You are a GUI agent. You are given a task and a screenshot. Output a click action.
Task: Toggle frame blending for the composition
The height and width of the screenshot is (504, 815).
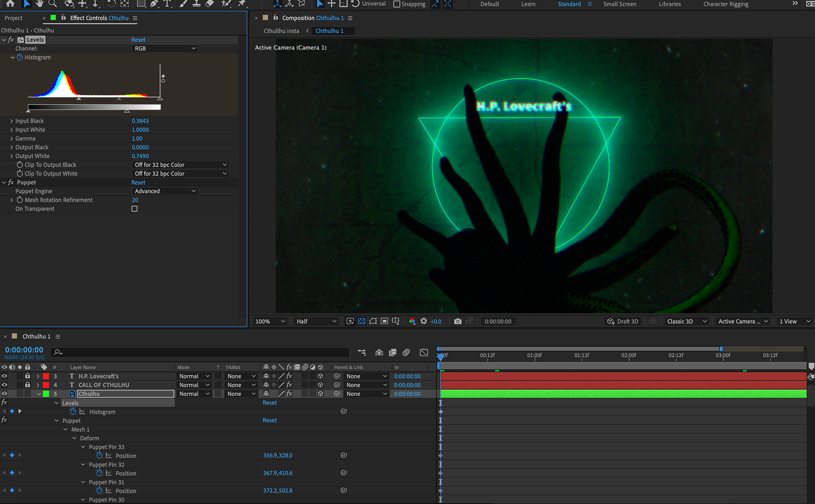393,352
